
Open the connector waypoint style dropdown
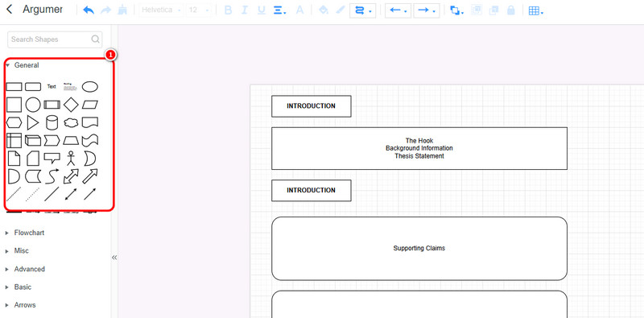tap(363, 10)
